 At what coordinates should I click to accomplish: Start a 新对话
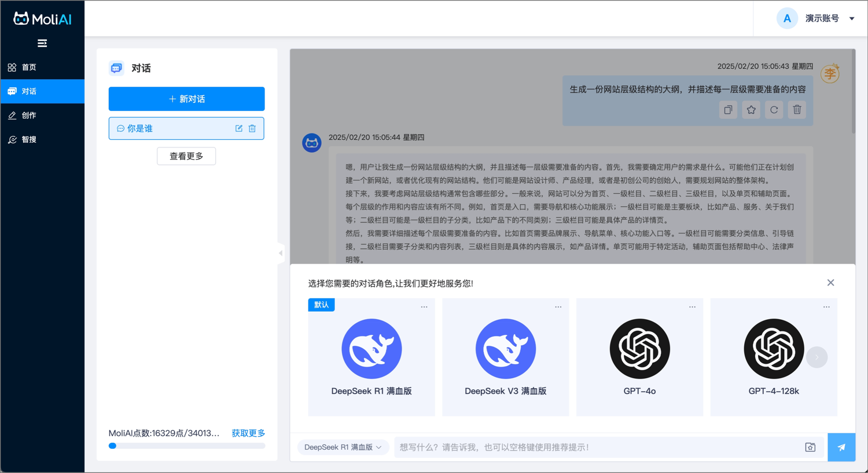186,99
